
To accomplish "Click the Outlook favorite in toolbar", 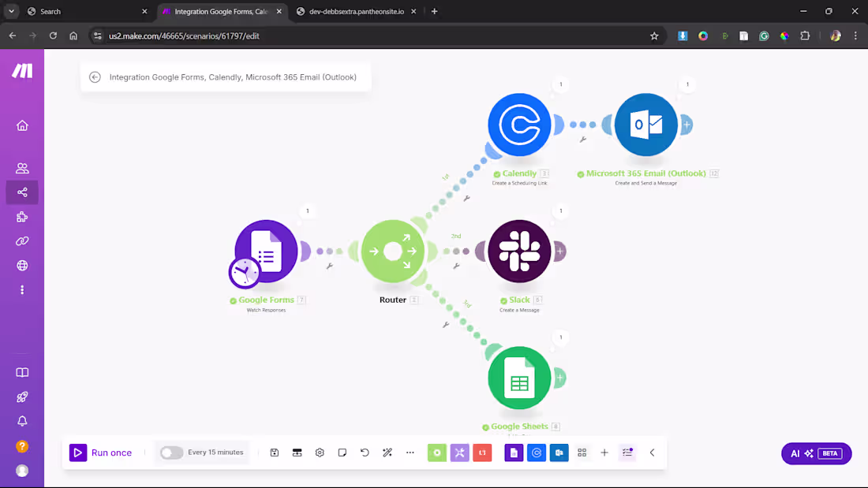I will click(559, 453).
